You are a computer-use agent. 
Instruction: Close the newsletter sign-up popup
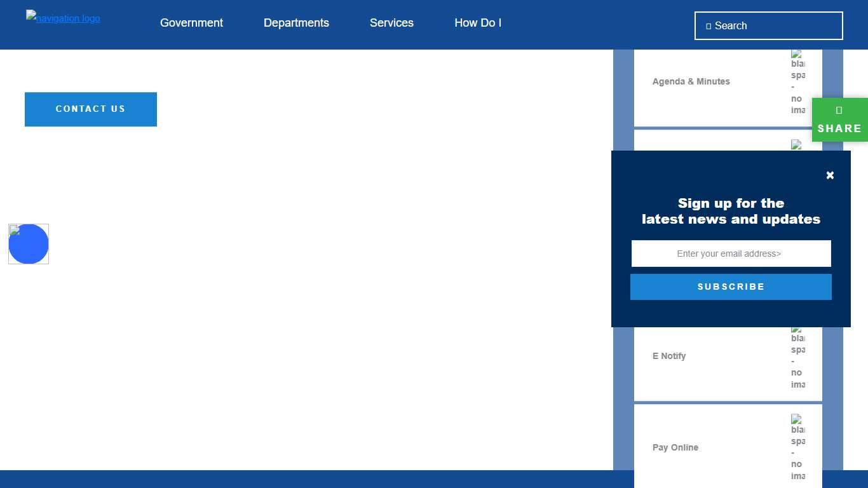[830, 175]
